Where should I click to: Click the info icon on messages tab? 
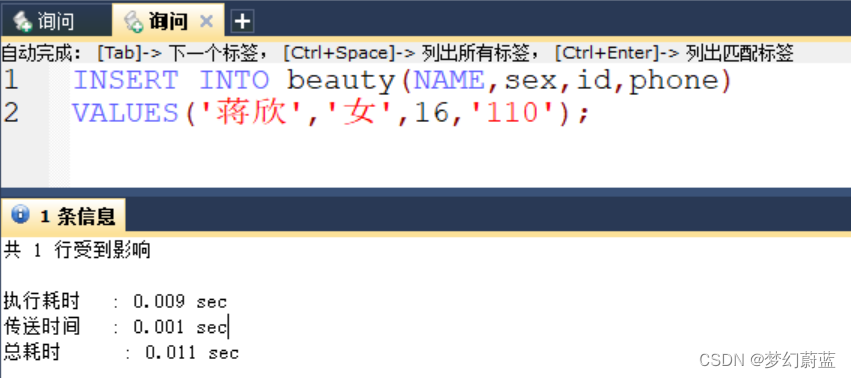pos(20,215)
